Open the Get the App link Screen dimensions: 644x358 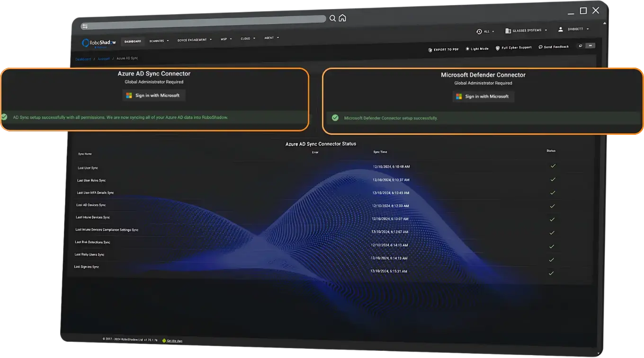pos(175,341)
